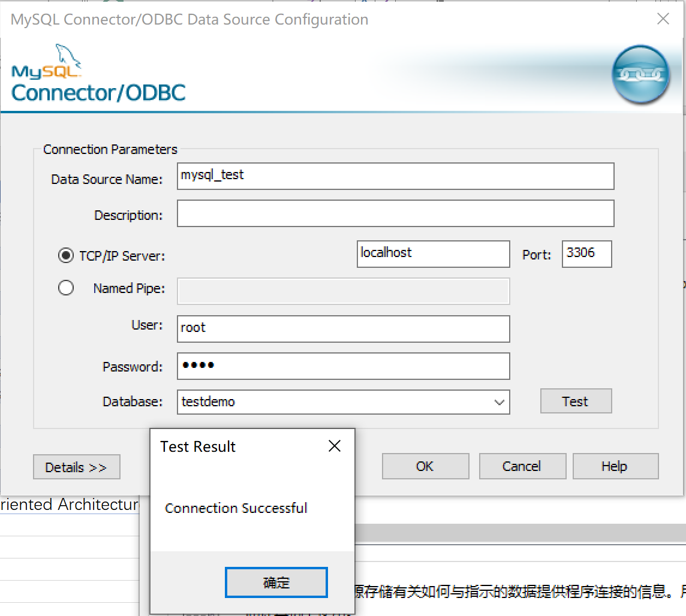686x616 pixels.
Task: Click the Test Result title text
Action: [x=198, y=446]
